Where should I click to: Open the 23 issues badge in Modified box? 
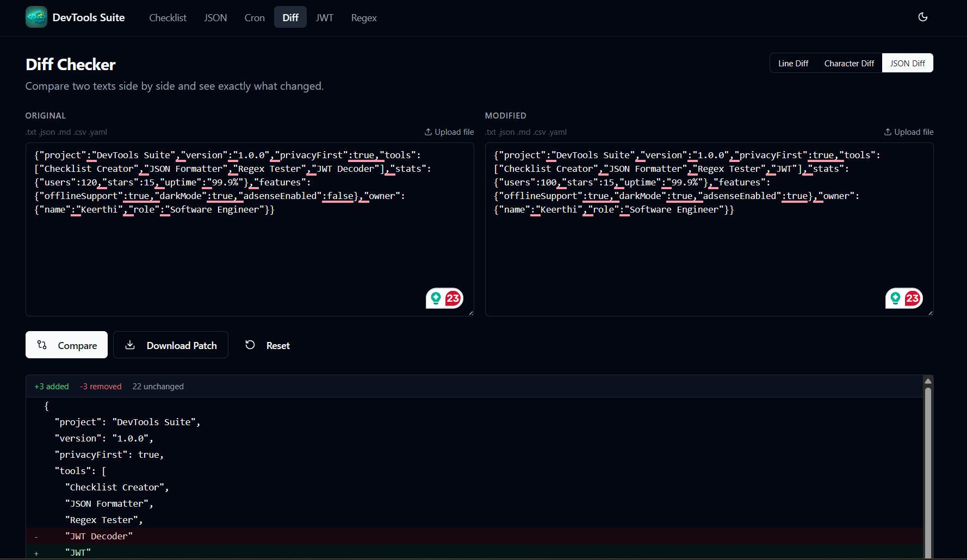click(x=913, y=298)
